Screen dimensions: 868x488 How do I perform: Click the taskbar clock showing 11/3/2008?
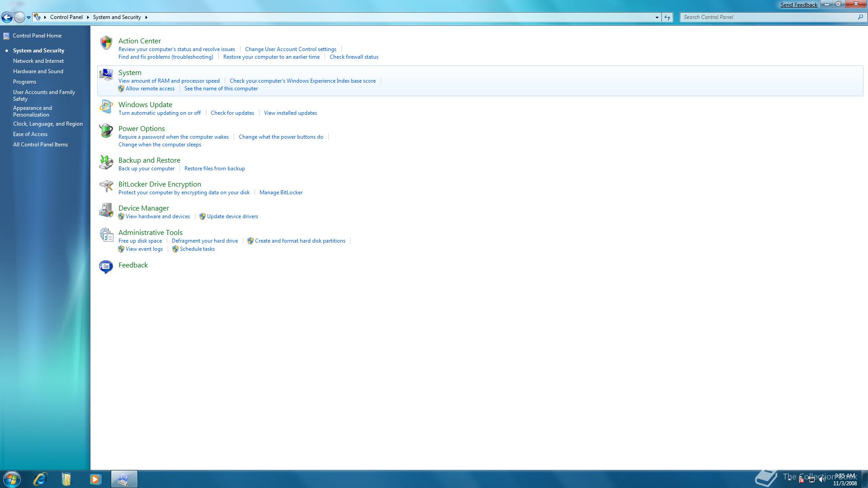coord(845,479)
